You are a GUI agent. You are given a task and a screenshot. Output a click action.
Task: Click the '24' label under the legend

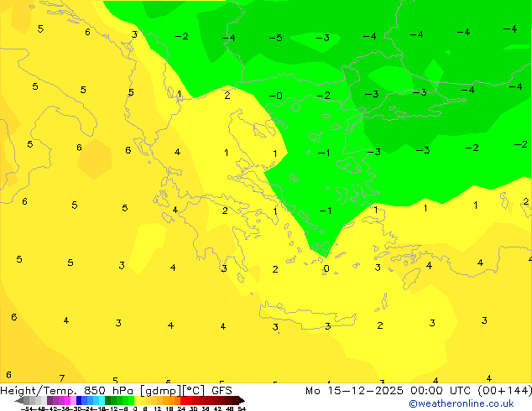(181, 408)
